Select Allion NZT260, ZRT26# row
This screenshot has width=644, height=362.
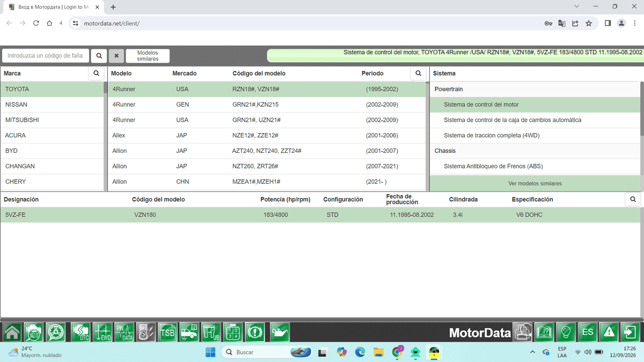267,166
